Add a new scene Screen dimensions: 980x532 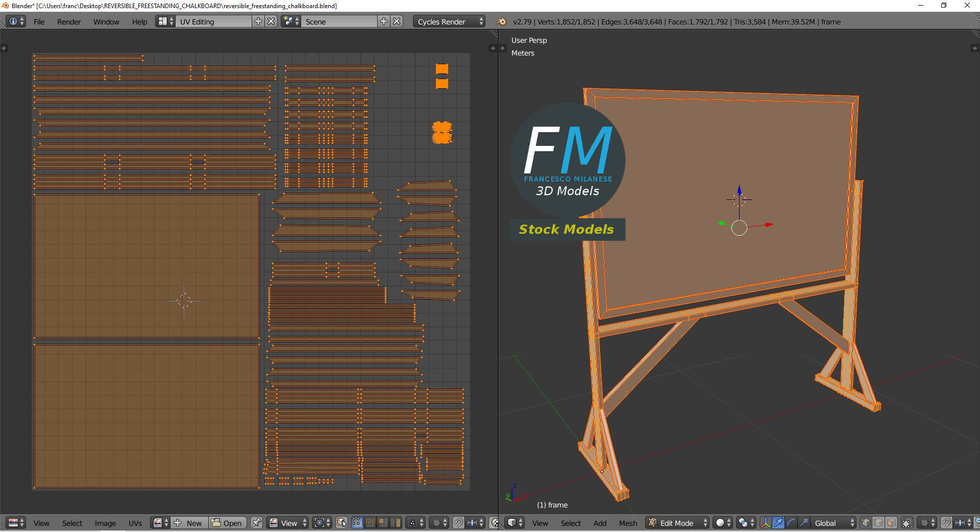tap(384, 21)
